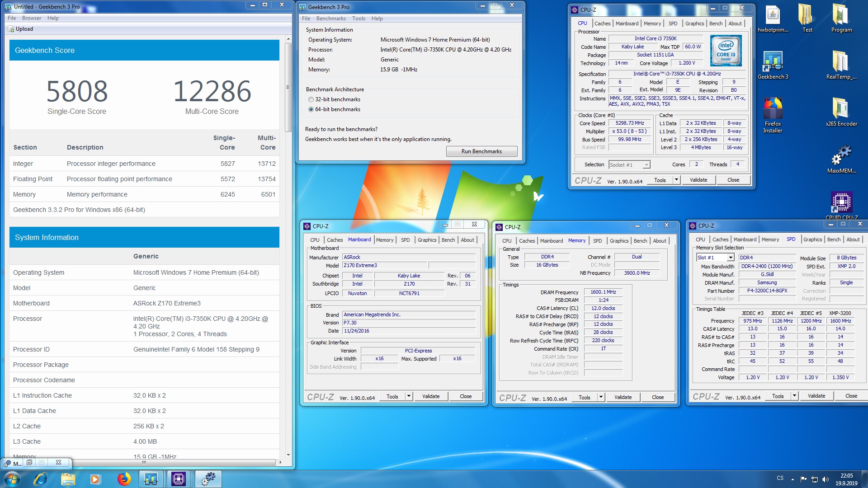868x488 pixels.
Task: Click the Upload icon in Geekbench
Action: 11,29
